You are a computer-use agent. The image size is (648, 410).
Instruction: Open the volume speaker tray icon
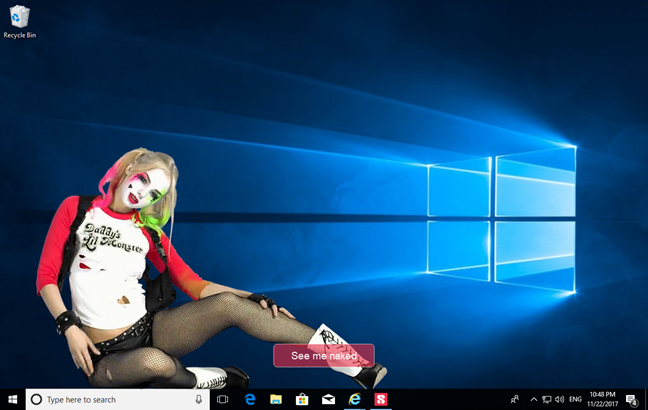pos(560,399)
